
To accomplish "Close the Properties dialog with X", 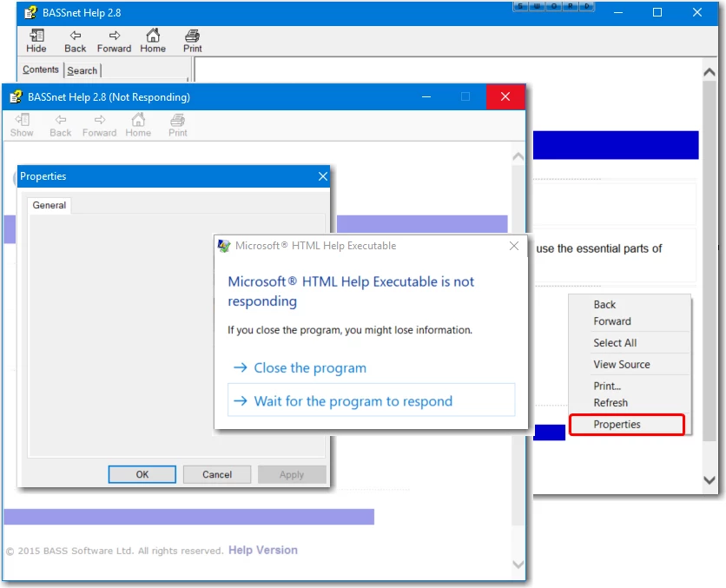I will coord(323,176).
